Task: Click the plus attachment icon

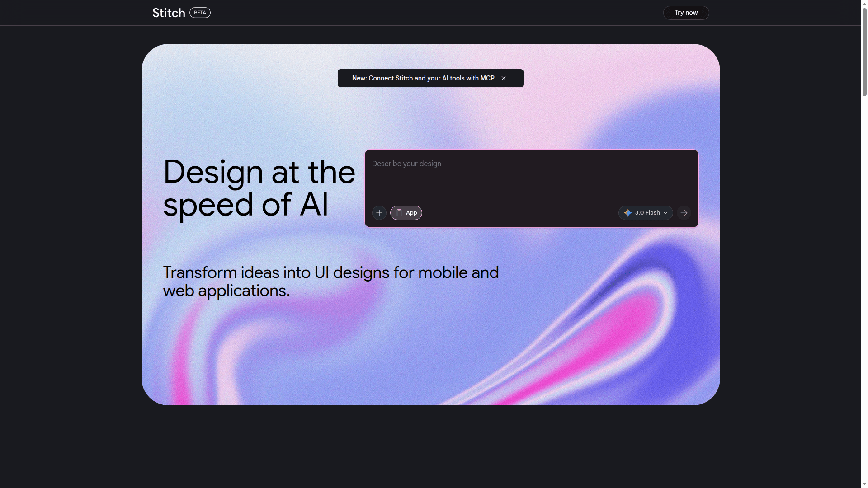Action: click(x=379, y=213)
